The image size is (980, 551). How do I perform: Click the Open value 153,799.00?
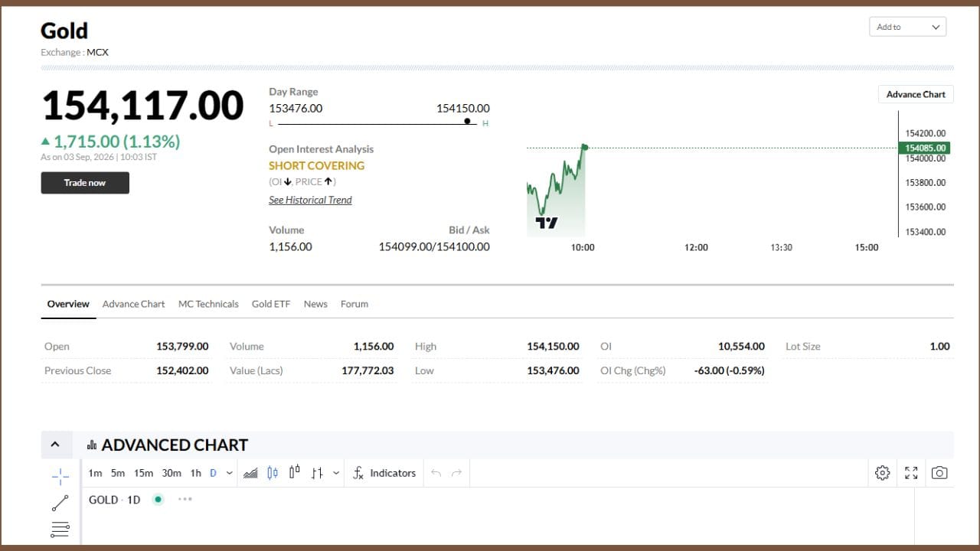[182, 347]
